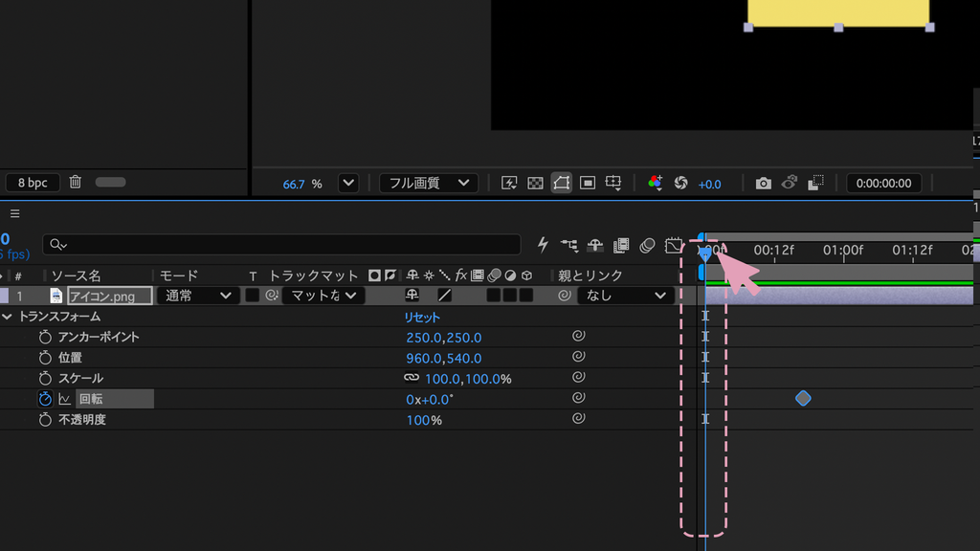Viewport: 980px width, 551px height.
Task: Open the 通常 blend mode dropdown
Action: tap(197, 296)
